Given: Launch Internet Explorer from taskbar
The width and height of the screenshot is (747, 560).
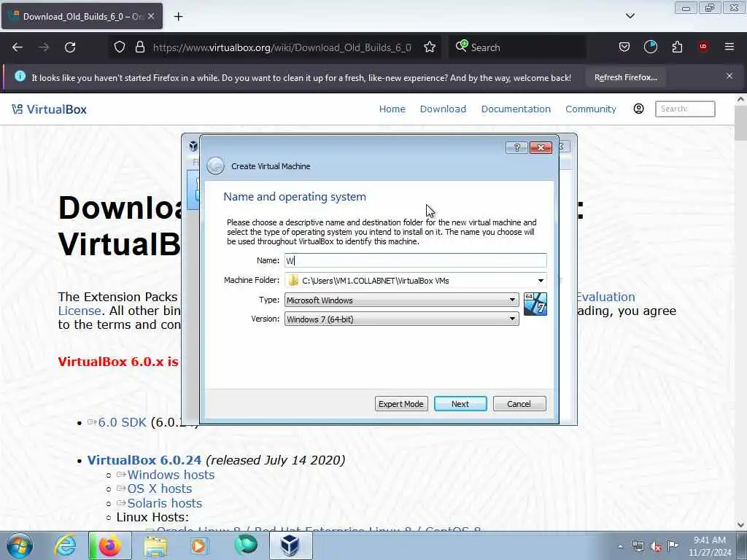Looking at the screenshot, I should (x=65, y=546).
